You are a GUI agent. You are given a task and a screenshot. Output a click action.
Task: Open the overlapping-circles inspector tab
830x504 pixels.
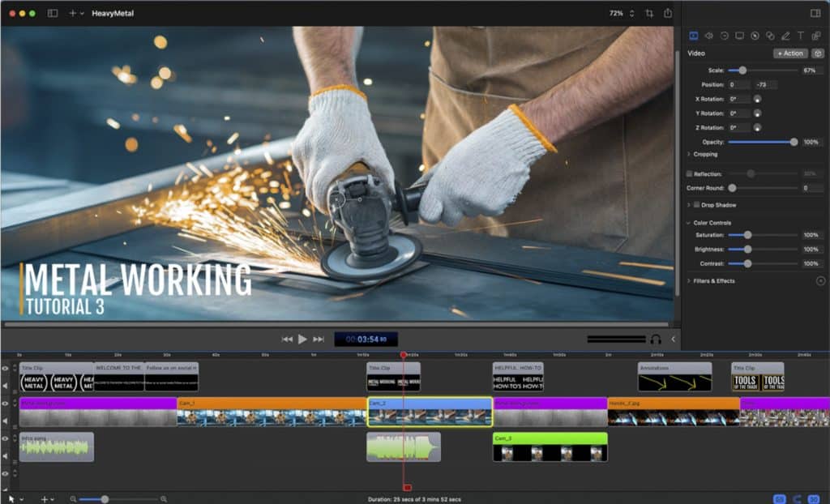(770, 36)
